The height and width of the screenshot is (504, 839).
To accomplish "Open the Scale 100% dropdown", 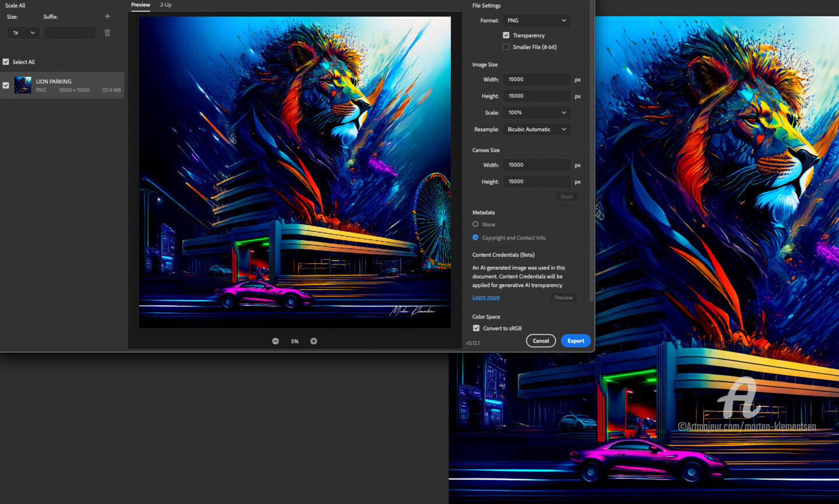I will (x=537, y=112).
